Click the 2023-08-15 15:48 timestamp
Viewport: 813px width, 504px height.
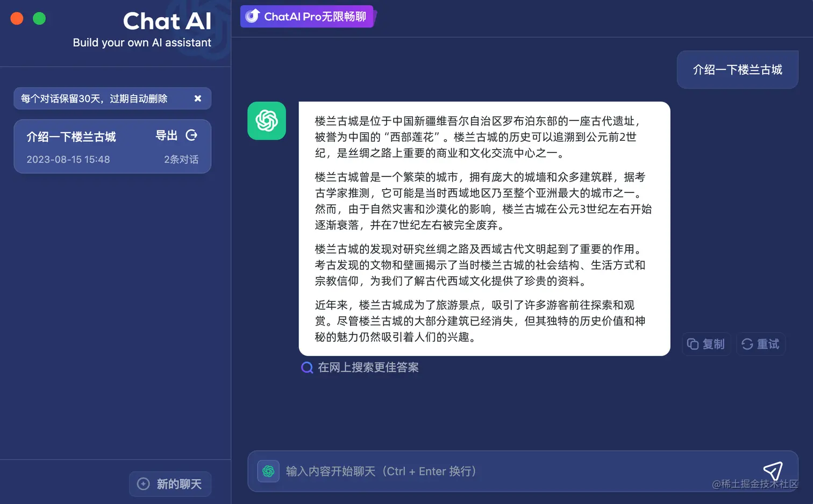[68, 160]
